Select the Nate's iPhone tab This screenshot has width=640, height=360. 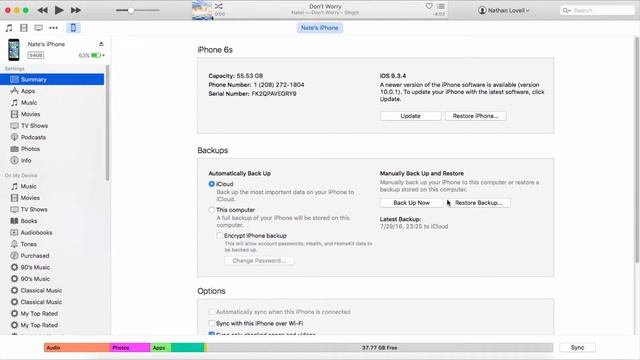[320, 28]
